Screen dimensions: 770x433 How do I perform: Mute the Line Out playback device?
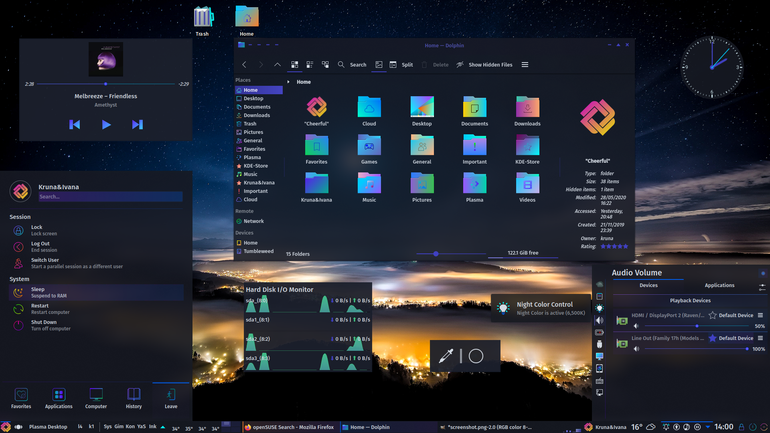pyautogui.click(x=636, y=349)
